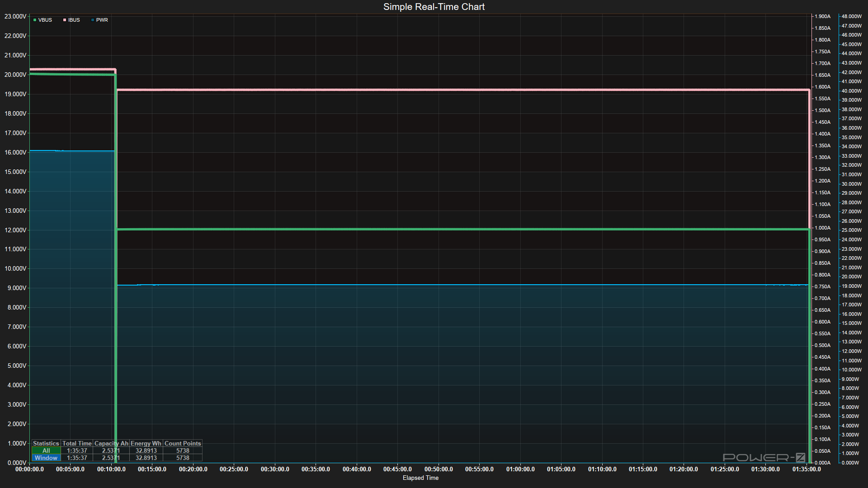868x488 pixels.
Task: Click the 01:35:00.0 time axis label
Action: [x=807, y=469]
